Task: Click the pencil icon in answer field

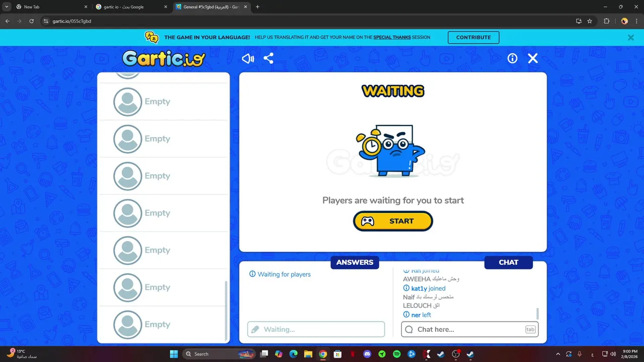Action: click(x=255, y=329)
